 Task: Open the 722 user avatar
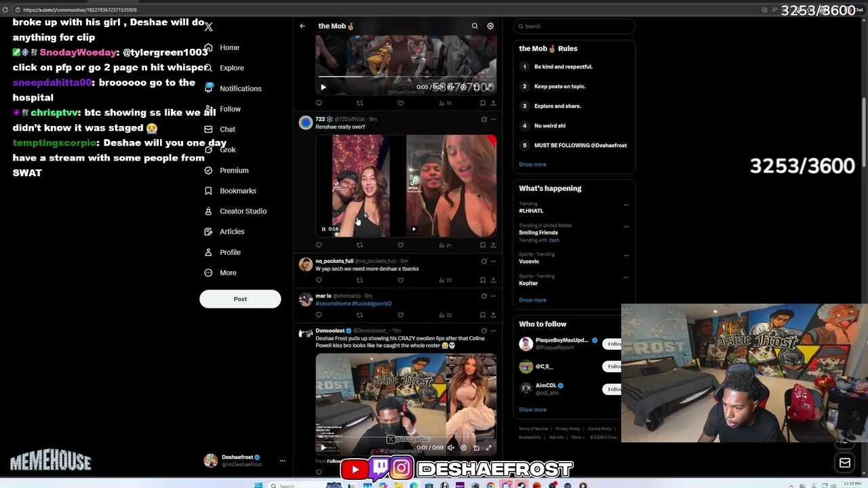pos(306,123)
